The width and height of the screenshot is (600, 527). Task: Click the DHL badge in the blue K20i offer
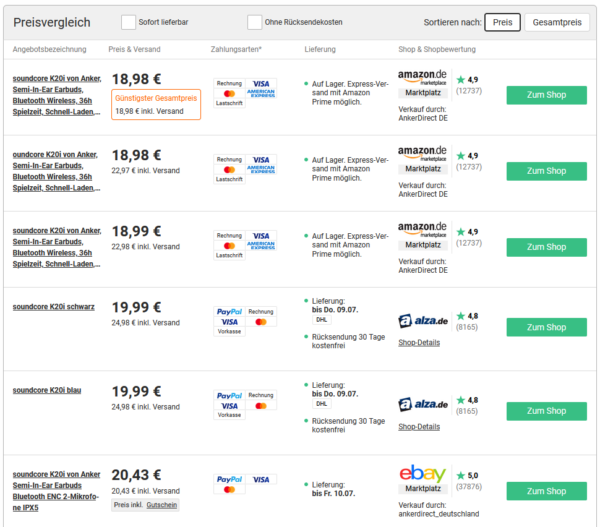pyautogui.click(x=321, y=403)
